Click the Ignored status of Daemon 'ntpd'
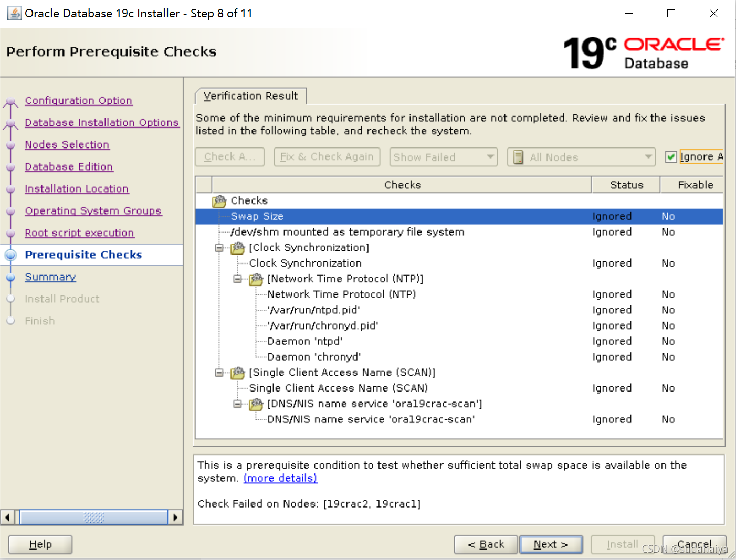Image resolution: width=736 pixels, height=560 pixels. 612,342
